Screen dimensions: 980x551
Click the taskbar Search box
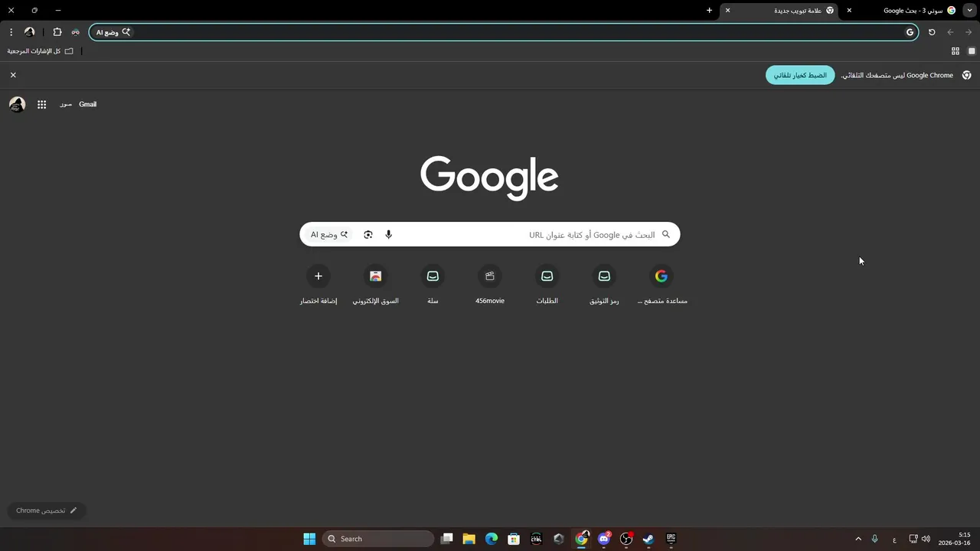pos(378,539)
